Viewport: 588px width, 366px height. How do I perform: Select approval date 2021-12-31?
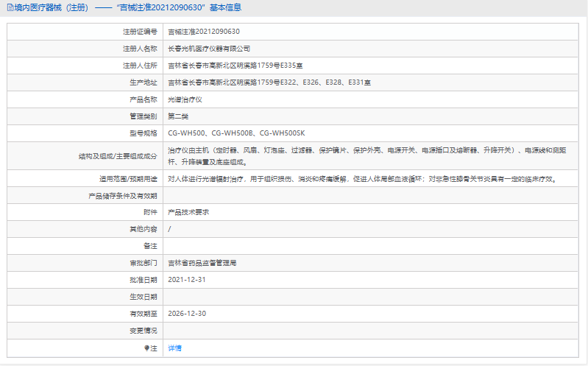coord(187,280)
